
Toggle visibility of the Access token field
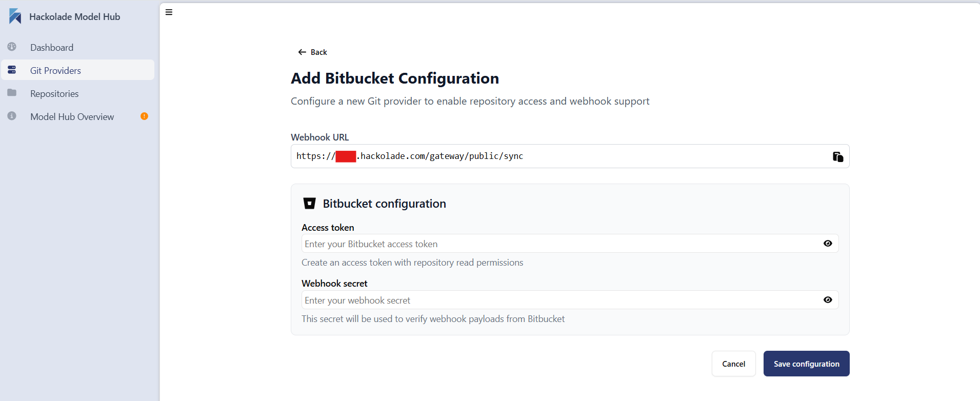click(x=828, y=244)
